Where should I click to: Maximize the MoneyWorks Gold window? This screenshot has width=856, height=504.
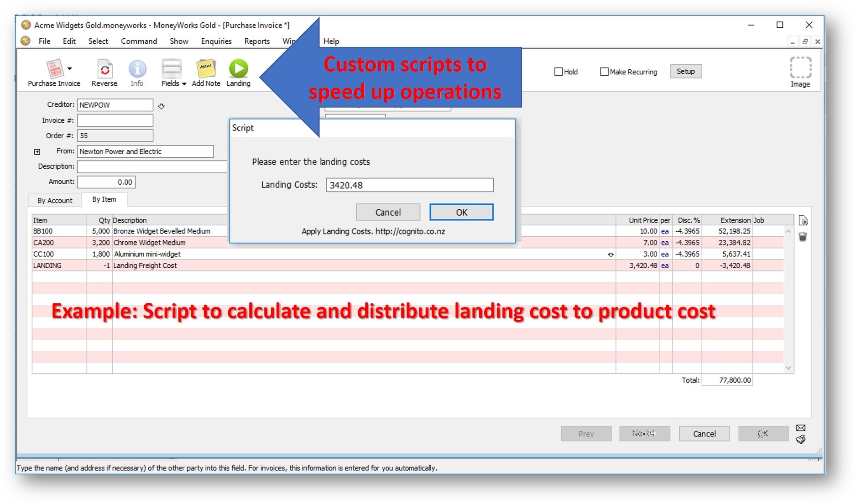(x=780, y=25)
